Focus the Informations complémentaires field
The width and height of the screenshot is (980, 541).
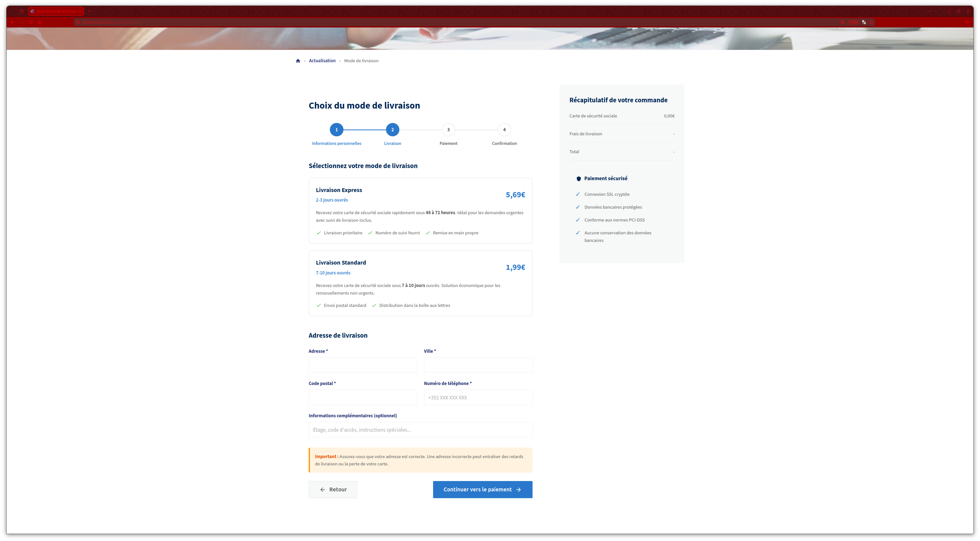[x=421, y=430]
